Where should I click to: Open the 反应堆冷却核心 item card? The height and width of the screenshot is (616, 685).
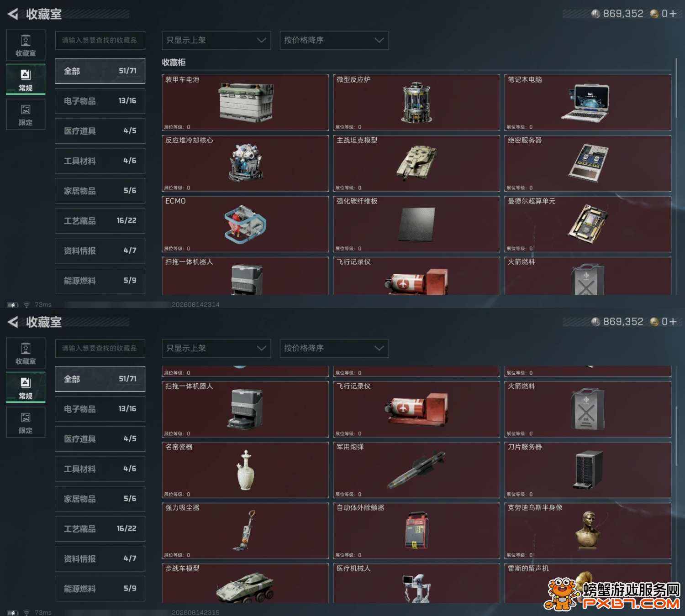point(245,163)
